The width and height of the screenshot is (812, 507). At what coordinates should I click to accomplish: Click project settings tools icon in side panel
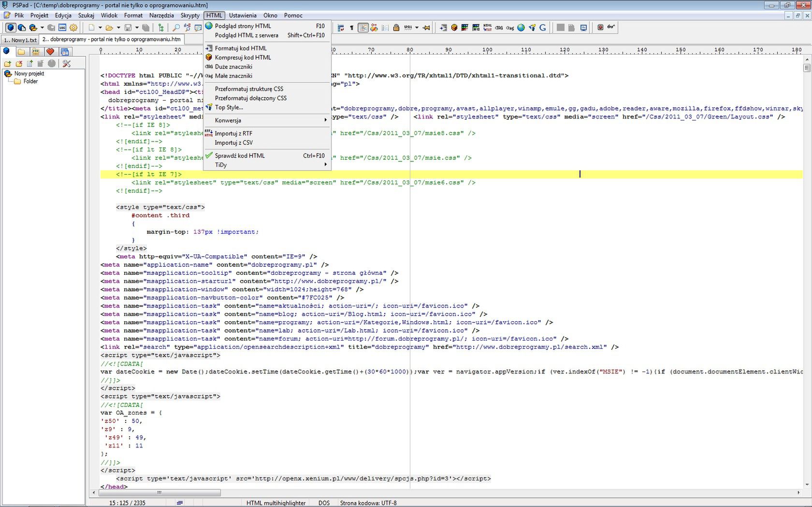coord(67,63)
